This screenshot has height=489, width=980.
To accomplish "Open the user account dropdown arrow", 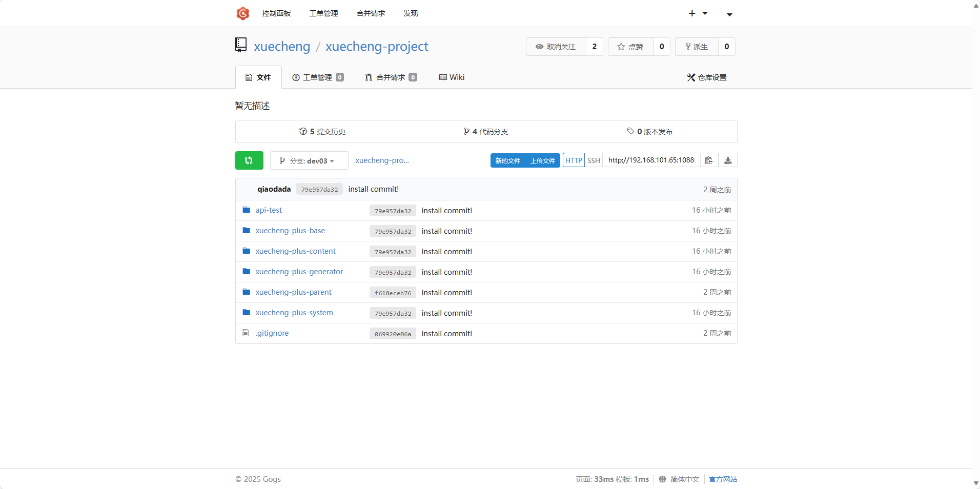I will [729, 14].
